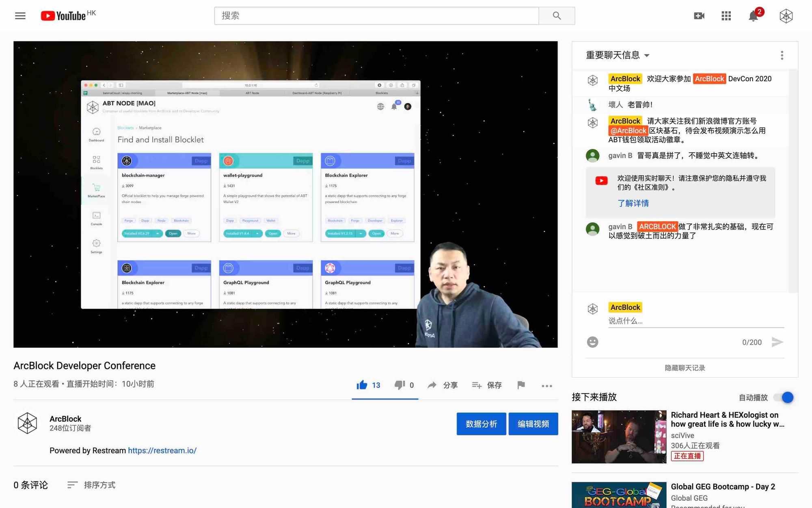
Task: Open the restream.io link
Action: 162,450
